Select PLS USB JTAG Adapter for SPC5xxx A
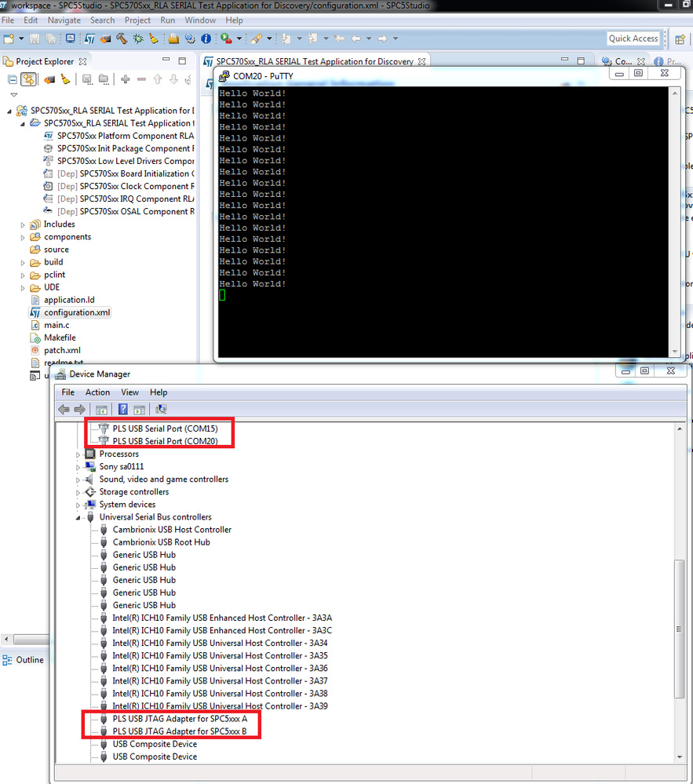Screen dimensions: 693x784 180,719
